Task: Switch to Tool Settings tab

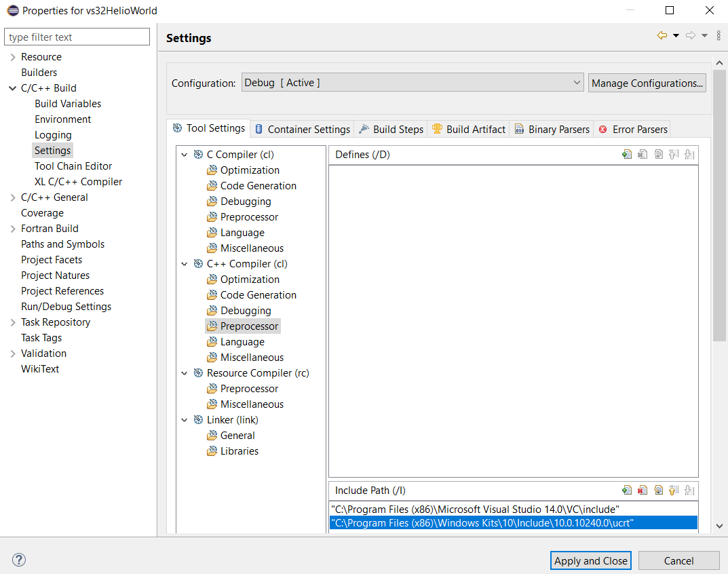Action: pyautogui.click(x=208, y=128)
